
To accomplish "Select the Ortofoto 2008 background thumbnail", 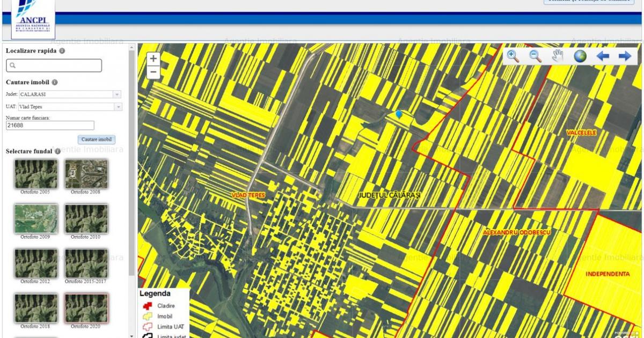I will coord(86,174).
